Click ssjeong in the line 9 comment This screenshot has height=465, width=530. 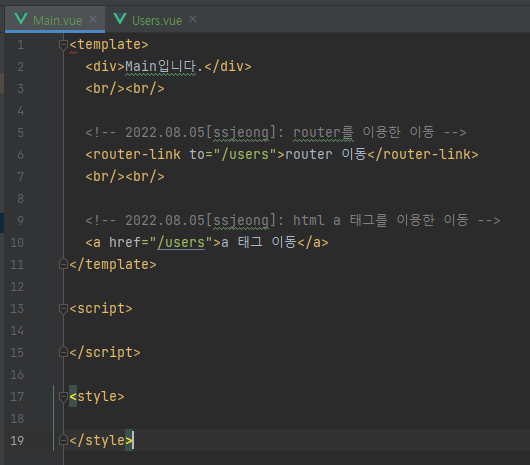241,221
